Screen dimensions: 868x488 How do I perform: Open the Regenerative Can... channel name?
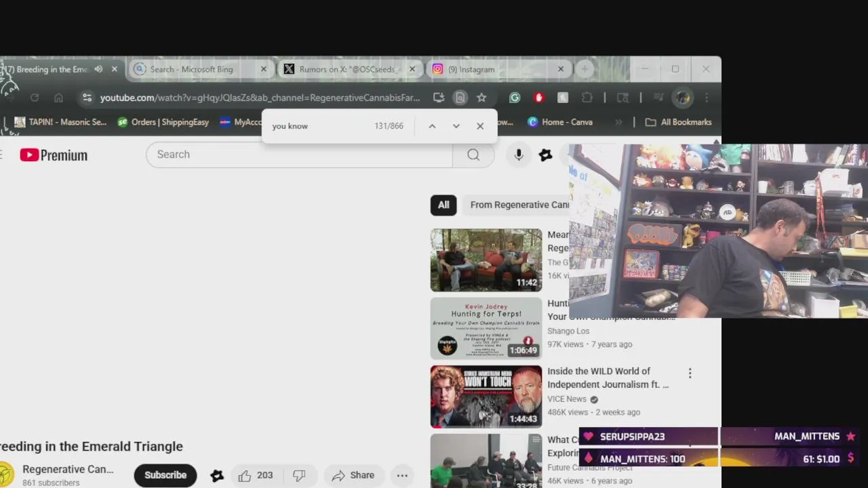pos(68,469)
